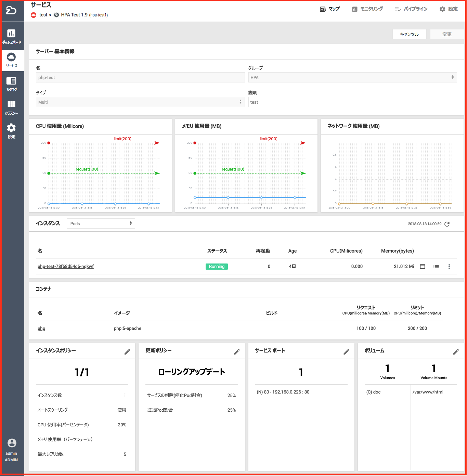467x476 pixels.
Task: Expand the Multi type dropdown
Action: coord(140,102)
